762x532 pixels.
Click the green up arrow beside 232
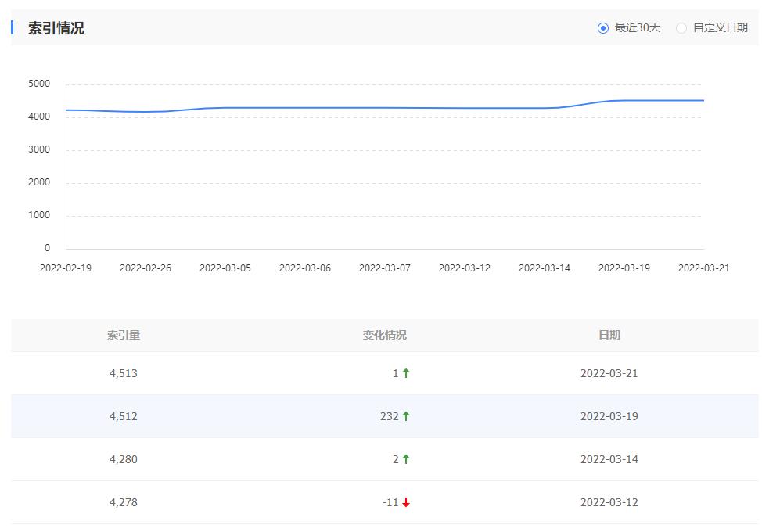pos(406,416)
